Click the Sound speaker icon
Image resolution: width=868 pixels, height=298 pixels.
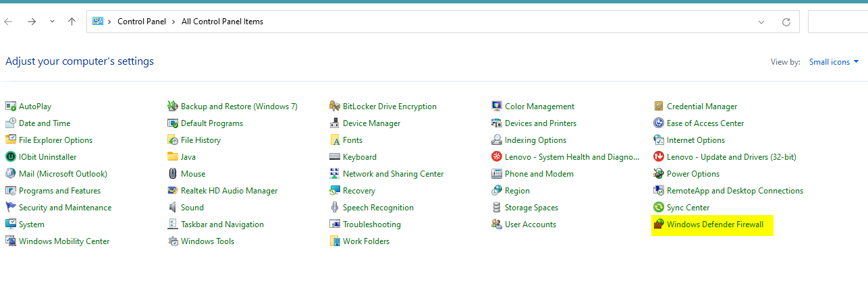click(x=173, y=207)
